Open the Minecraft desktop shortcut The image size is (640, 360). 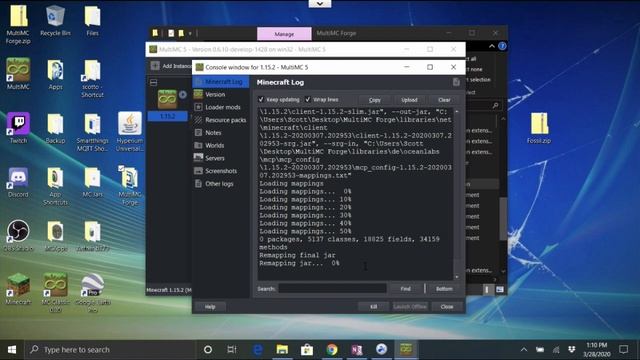18,289
